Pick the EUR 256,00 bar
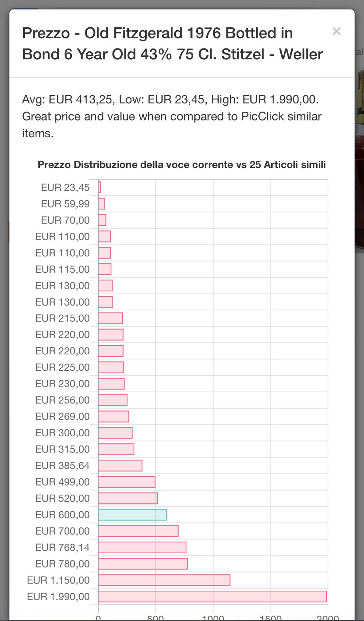 point(113,400)
